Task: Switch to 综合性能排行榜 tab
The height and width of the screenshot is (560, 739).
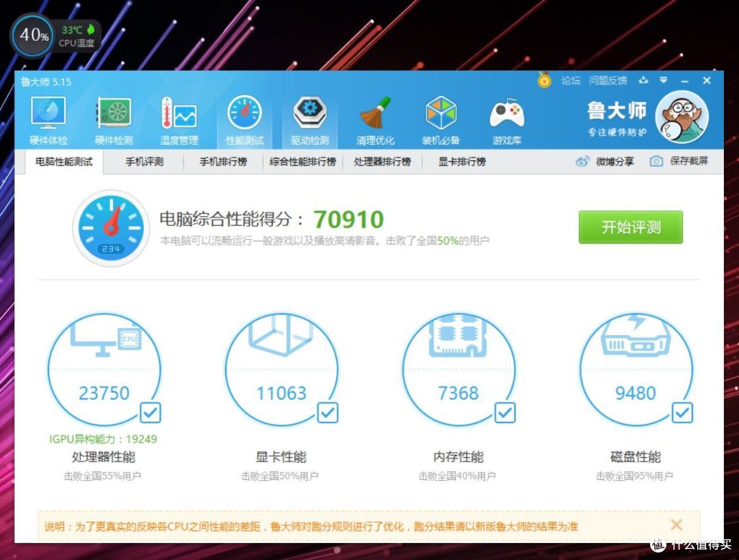Action: pyautogui.click(x=302, y=162)
